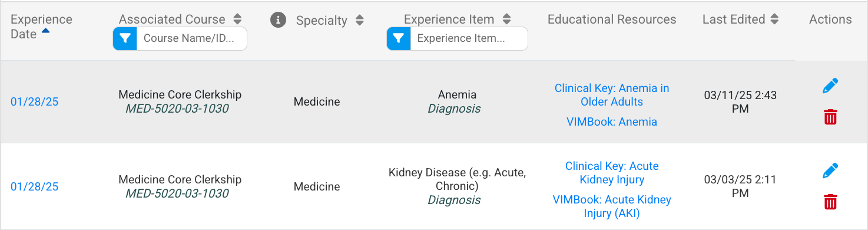Screen dimensions: 868x230
Task: Sort by Specialty column
Action: point(360,21)
